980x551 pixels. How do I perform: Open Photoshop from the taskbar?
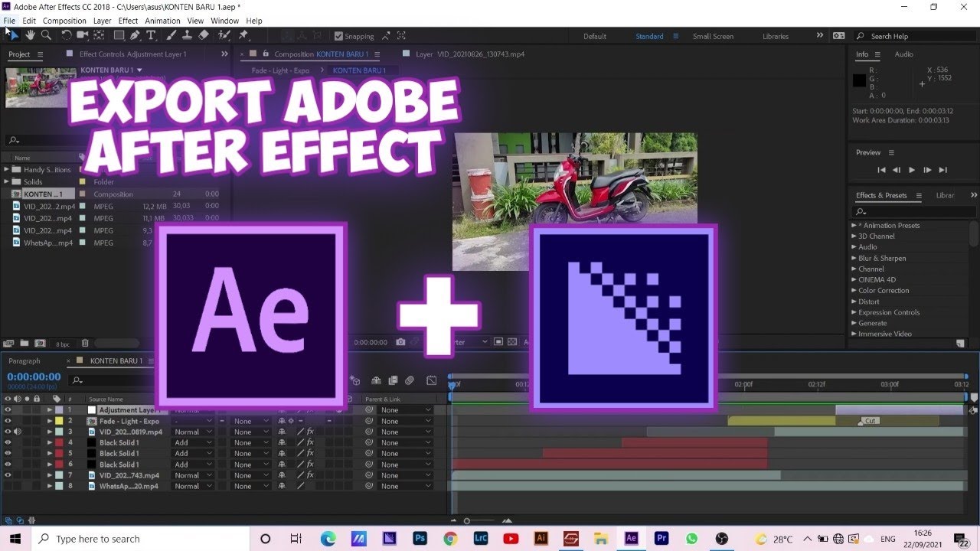coord(420,539)
